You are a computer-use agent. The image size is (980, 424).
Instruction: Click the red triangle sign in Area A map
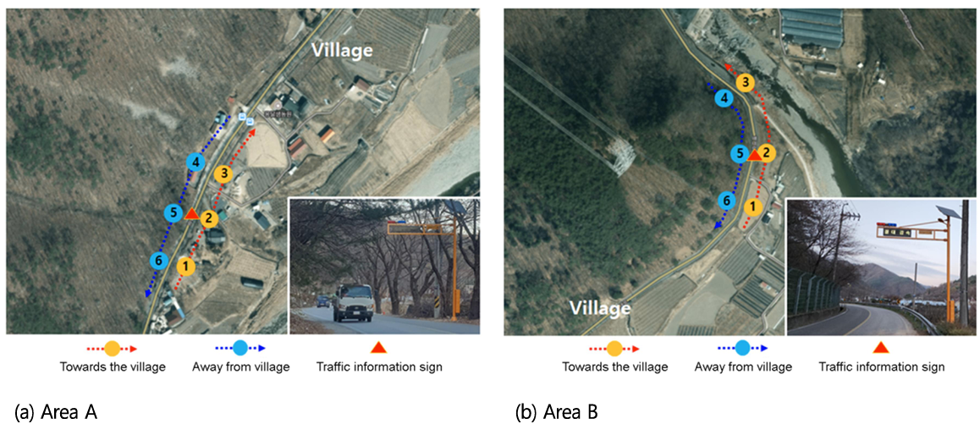191,214
